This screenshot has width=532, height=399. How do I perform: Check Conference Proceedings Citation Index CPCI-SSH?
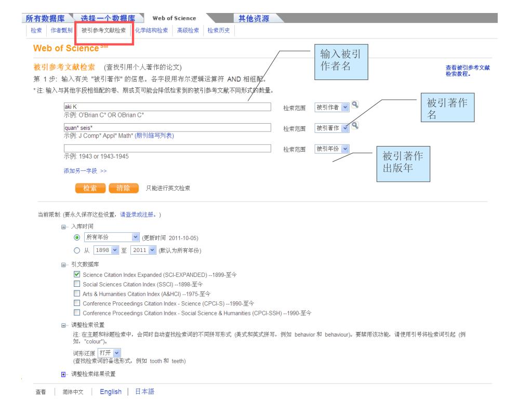click(x=77, y=312)
